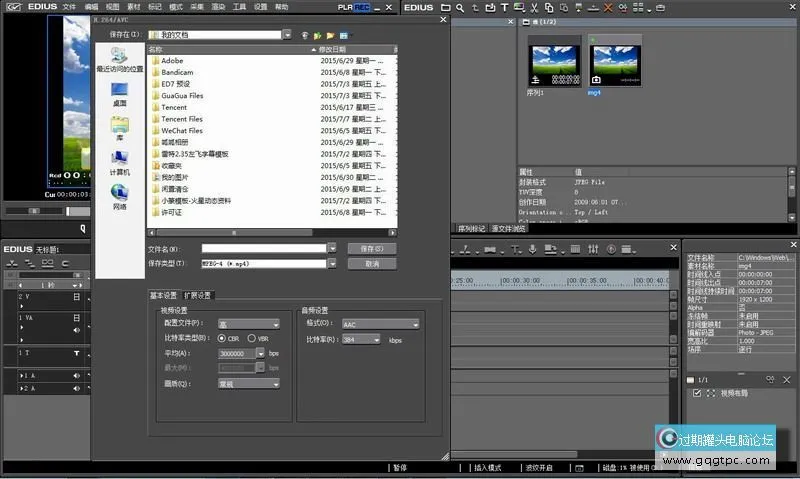Viewport: 800px width, 479px height.
Task: Open the 保存在 folder location dropdown
Action: 287,34
